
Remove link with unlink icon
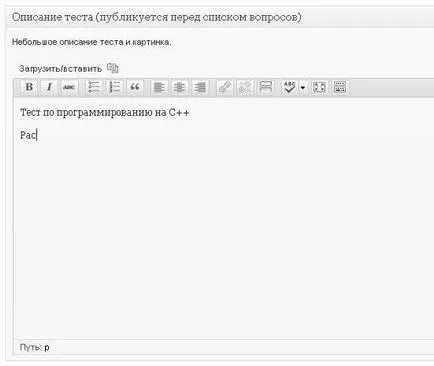coord(245,87)
